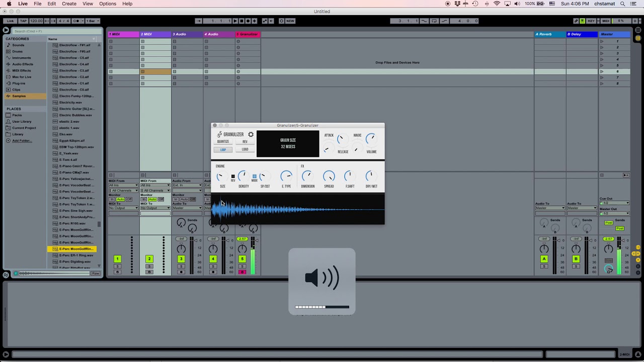Viewport: 644px width, 362px height.
Task: Click the Granulizer VOLUME knob
Action: coord(371,139)
